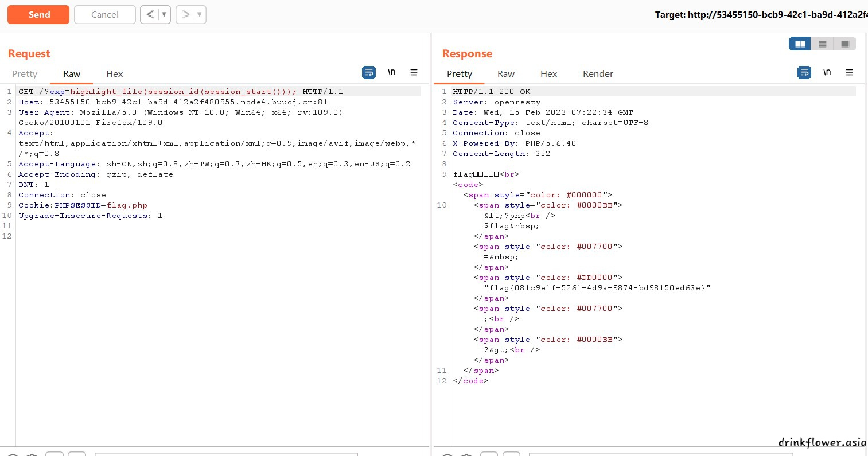Click the Cancel button
This screenshot has width=868, height=456.
pyautogui.click(x=105, y=14)
